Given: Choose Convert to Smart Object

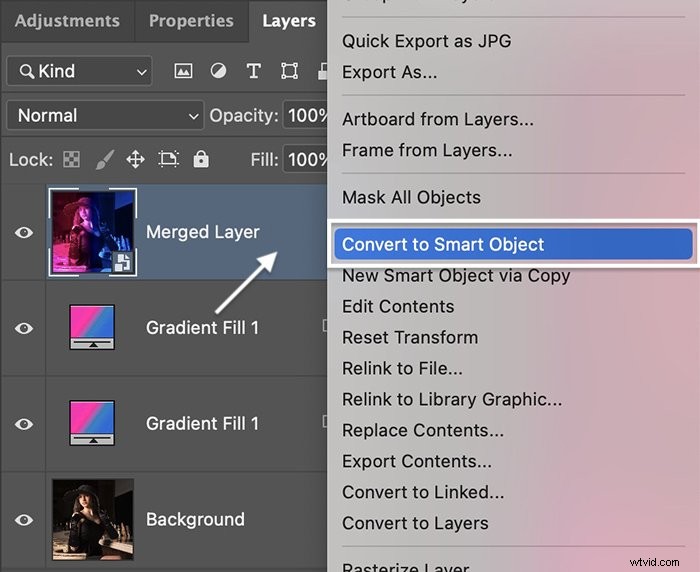Looking at the screenshot, I should [513, 244].
